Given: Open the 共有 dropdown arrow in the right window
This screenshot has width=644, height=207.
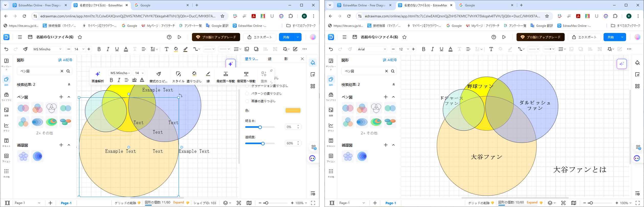Looking at the screenshot, I should 622,37.
